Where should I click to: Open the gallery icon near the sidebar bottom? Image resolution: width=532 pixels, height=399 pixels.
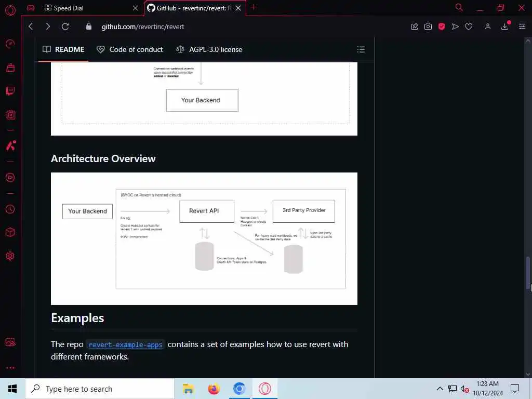[10, 342]
